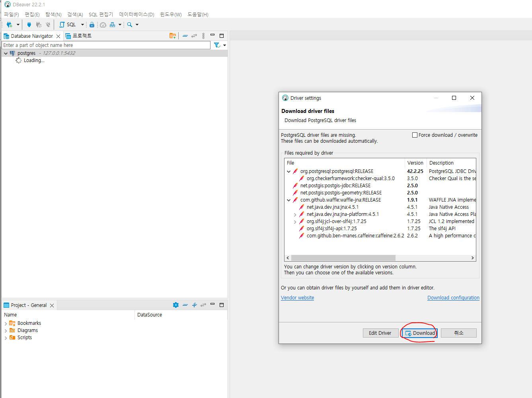Switch to the 프로젝트 tab
The height and width of the screenshot is (398, 532).
(79, 36)
